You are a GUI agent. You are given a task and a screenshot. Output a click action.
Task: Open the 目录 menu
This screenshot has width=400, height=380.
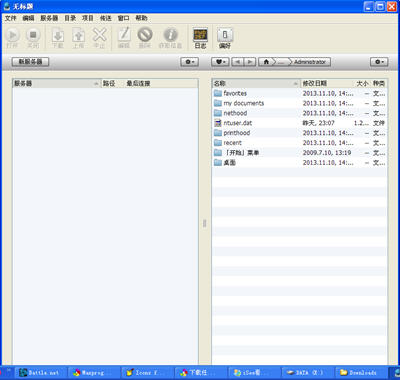(x=70, y=18)
